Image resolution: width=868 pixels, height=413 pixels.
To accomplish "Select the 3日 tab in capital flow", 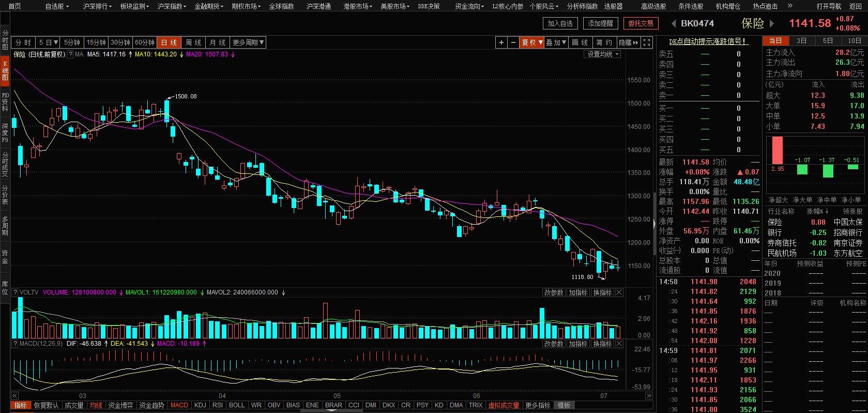I will coord(801,41).
